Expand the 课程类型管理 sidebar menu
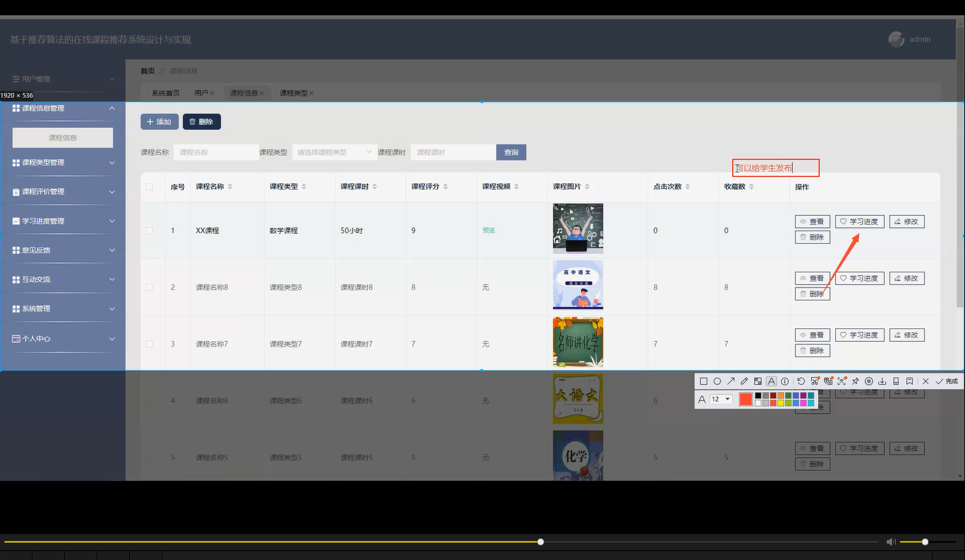This screenshot has height=560, width=965. 63,162
